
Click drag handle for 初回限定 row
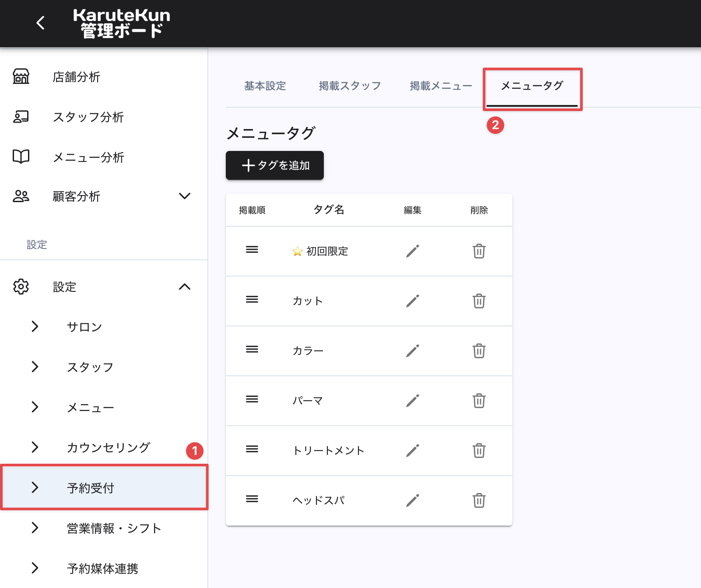252,250
